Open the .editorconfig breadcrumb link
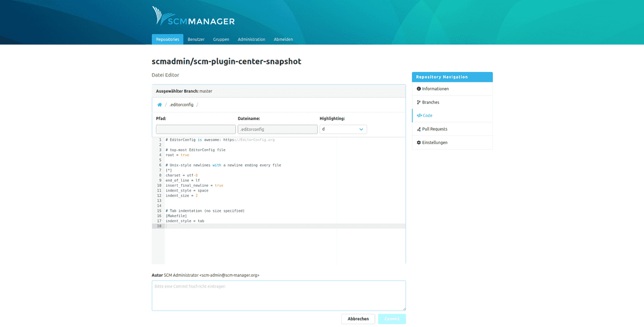644x327 pixels. click(181, 104)
